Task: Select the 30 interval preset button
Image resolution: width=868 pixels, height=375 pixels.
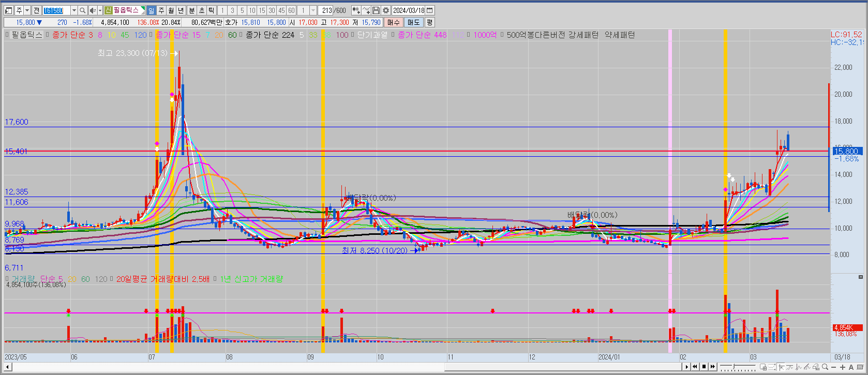Action: [272, 10]
